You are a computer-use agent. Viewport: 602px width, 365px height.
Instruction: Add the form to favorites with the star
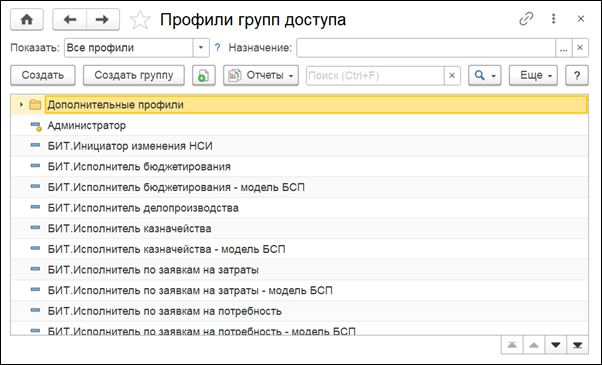tap(140, 20)
